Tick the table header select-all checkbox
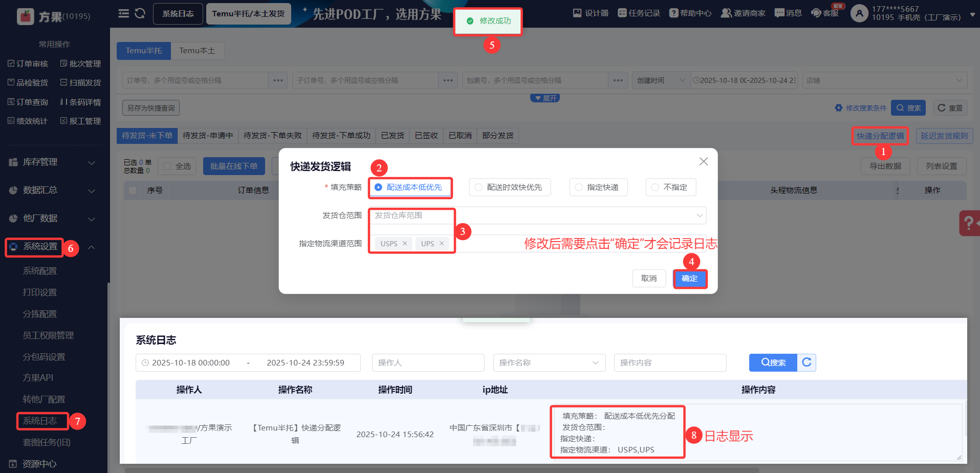This screenshot has height=473, width=980. coord(133,190)
